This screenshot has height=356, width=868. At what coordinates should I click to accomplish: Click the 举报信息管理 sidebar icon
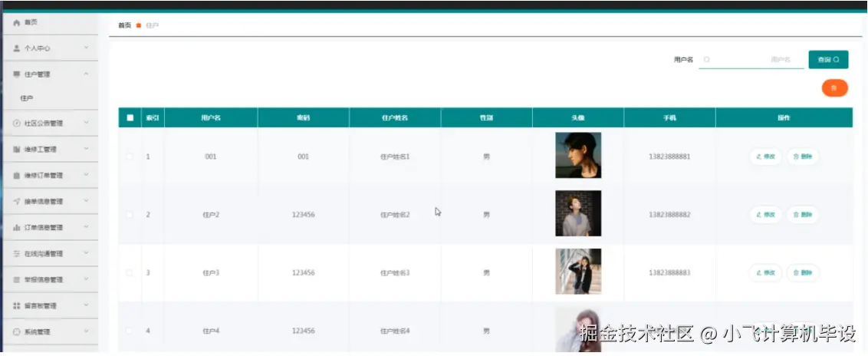tap(17, 279)
